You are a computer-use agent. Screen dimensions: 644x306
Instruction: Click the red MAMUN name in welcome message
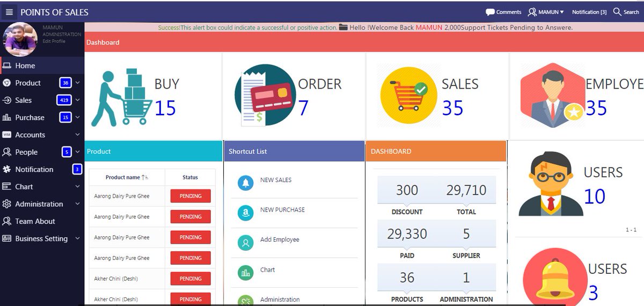pyautogui.click(x=429, y=27)
